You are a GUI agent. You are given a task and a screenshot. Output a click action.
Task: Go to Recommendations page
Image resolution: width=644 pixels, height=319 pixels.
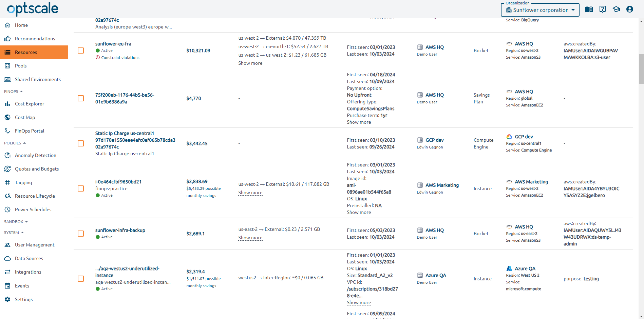[x=34, y=39]
